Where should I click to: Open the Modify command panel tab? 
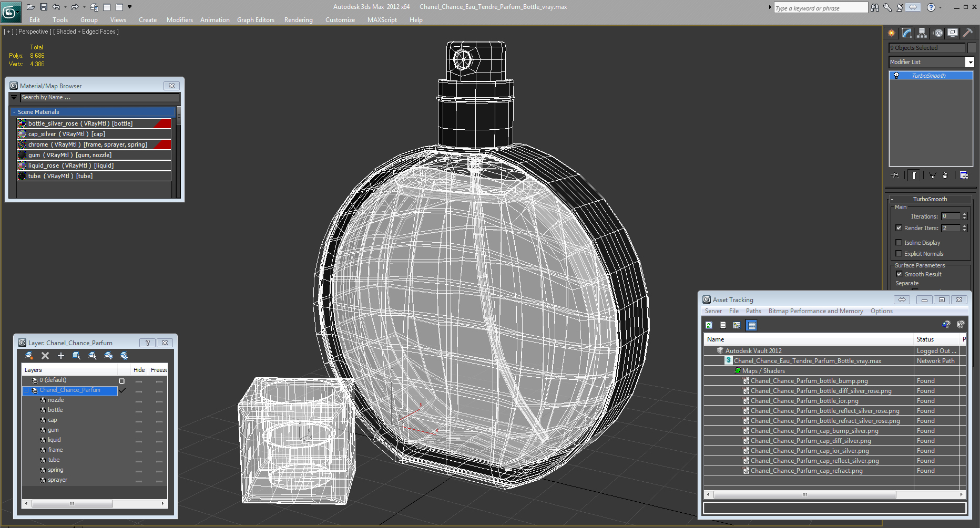(x=907, y=33)
